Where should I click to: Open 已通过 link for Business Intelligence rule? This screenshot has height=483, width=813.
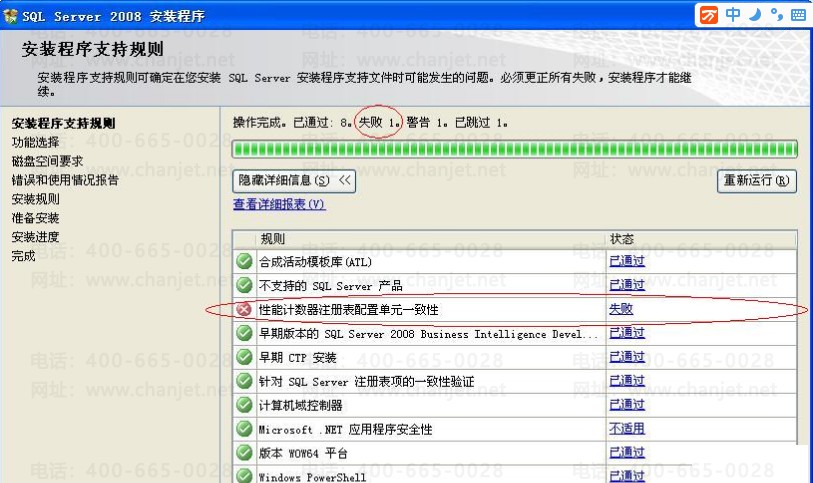coord(627,333)
